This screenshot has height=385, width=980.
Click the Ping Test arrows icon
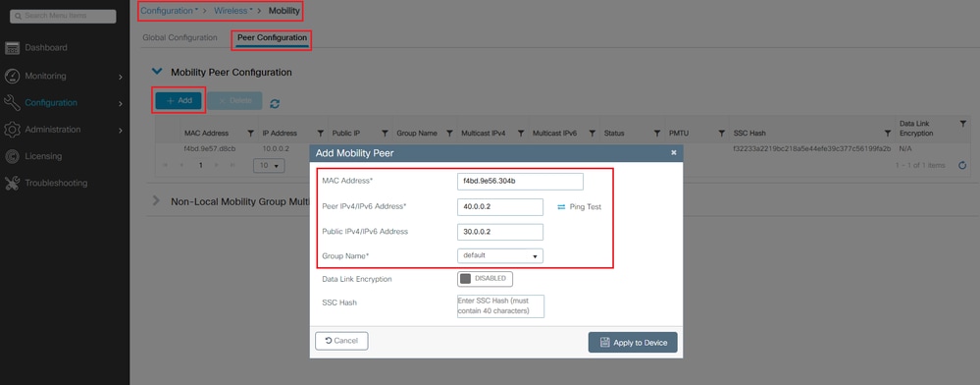pyautogui.click(x=560, y=206)
